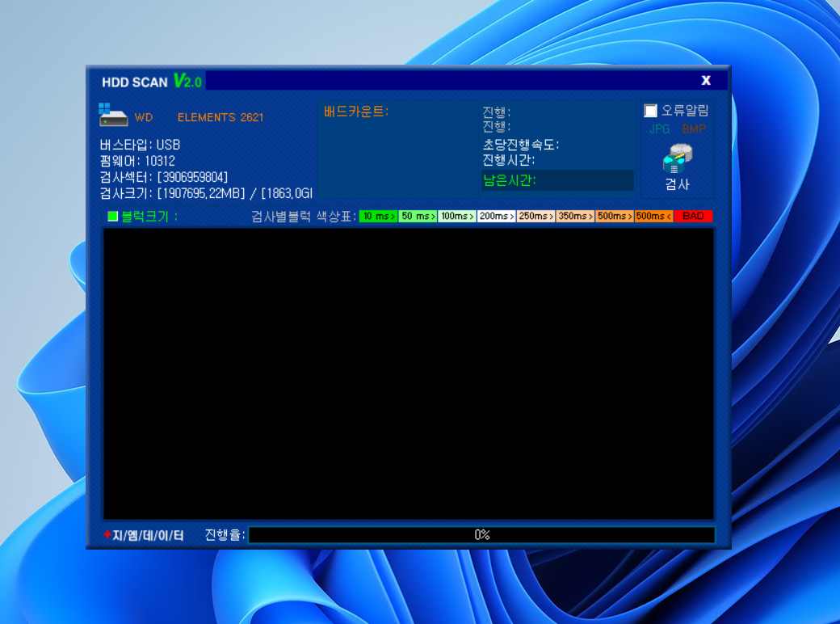The width and height of the screenshot is (840, 624).
Task: Click the black block scan map area
Action: 408,373
